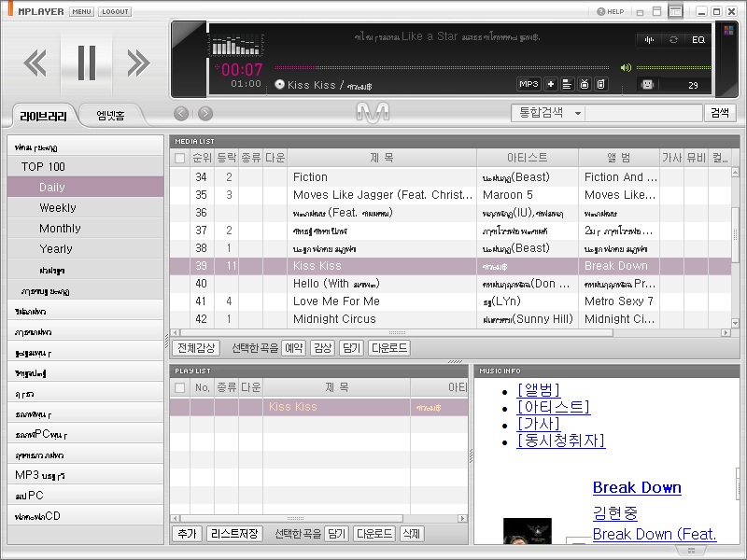Expand TOP 100 in the sidebar

click(86, 167)
